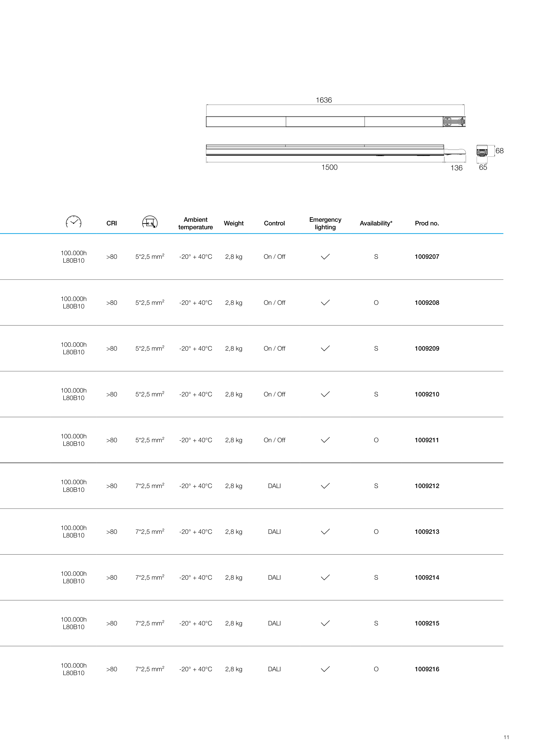
Task: Click availability O for product 1009208
Action: pyautogui.click(x=376, y=303)
